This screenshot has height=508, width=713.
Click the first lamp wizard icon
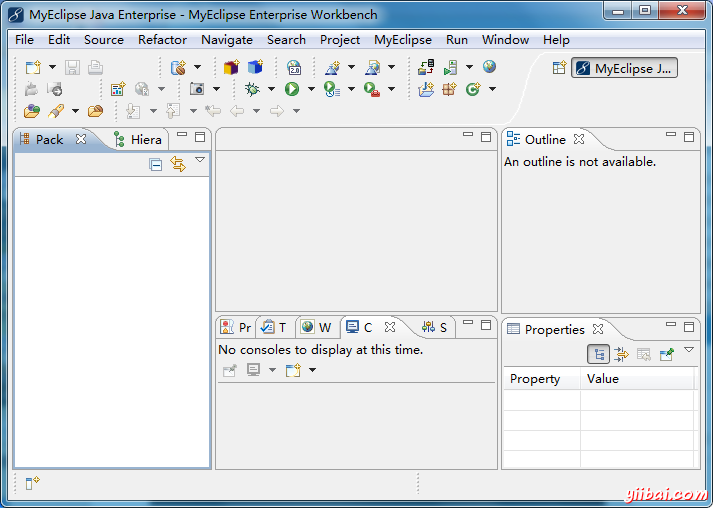[332, 67]
